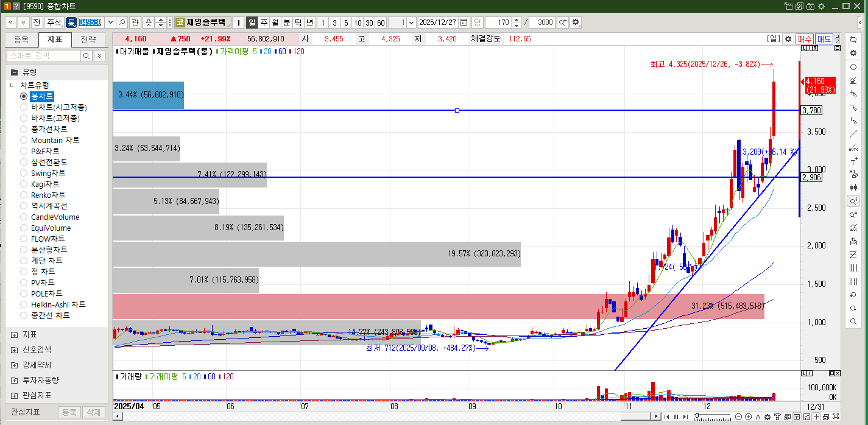Click the title bar popout window icon
The image size is (868, 425).
(789, 6)
